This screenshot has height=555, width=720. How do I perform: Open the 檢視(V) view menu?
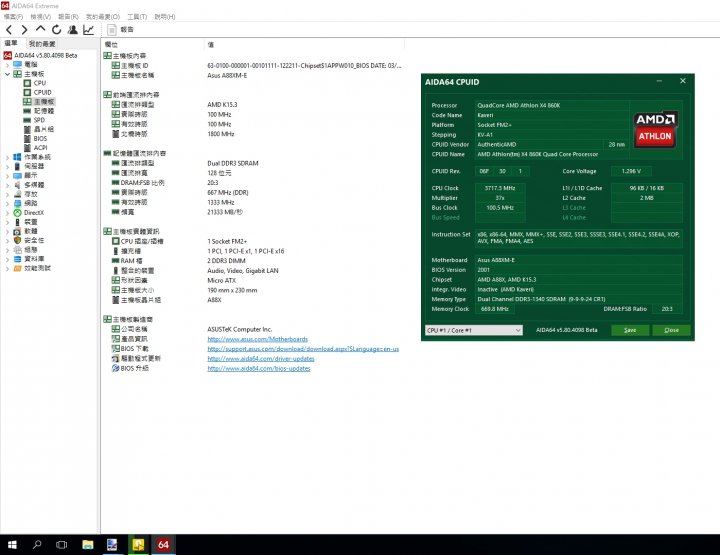click(x=40, y=17)
